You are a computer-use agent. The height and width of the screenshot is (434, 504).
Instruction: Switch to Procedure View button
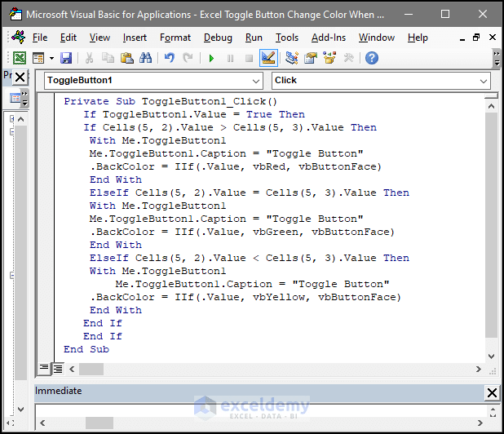coord(44,368)
